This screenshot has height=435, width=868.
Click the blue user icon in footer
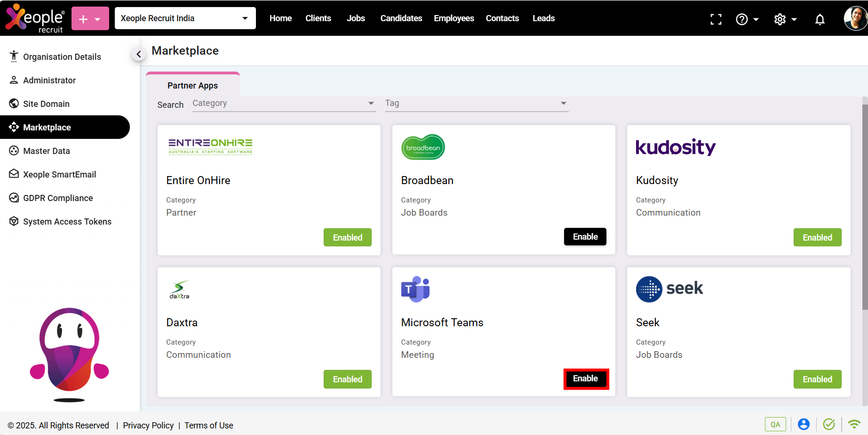pyautogui.click(x=804, y=424)
